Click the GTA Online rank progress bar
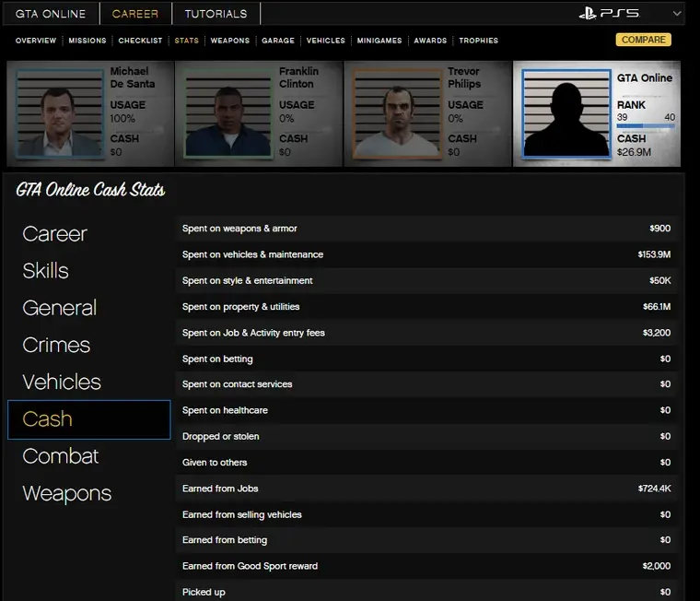Viewport: 700px width, 601px height. [x=645, y=125]
